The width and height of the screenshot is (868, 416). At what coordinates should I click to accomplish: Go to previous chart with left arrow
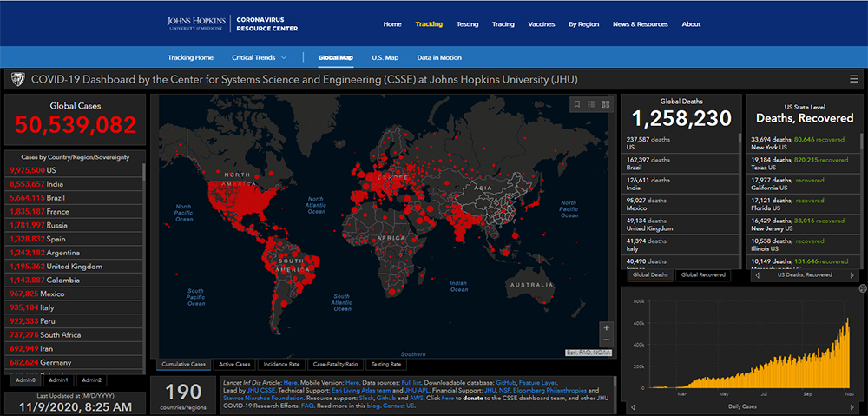coord(632,407)
